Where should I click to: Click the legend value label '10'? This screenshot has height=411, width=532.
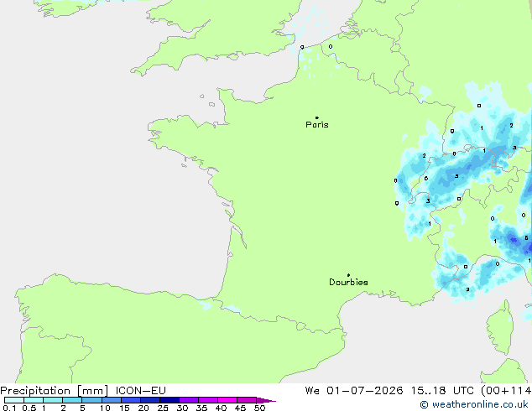tap(105, 408)
